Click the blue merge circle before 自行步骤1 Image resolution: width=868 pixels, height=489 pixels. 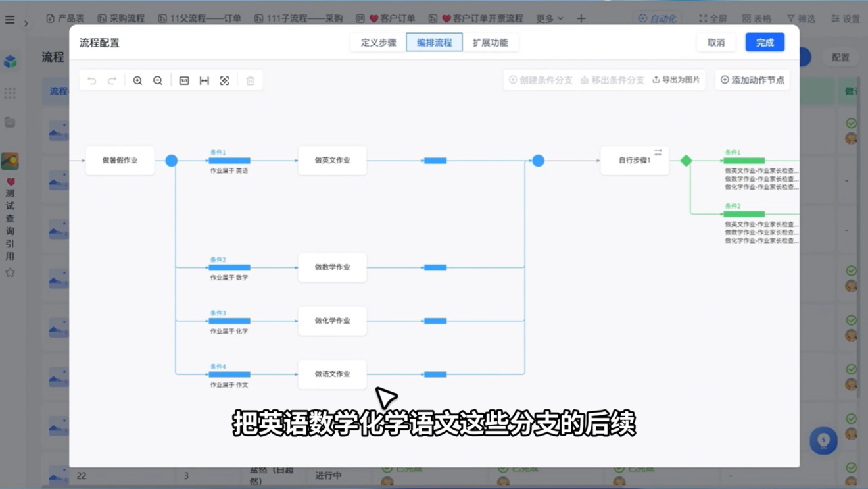(x=538, y=160)
